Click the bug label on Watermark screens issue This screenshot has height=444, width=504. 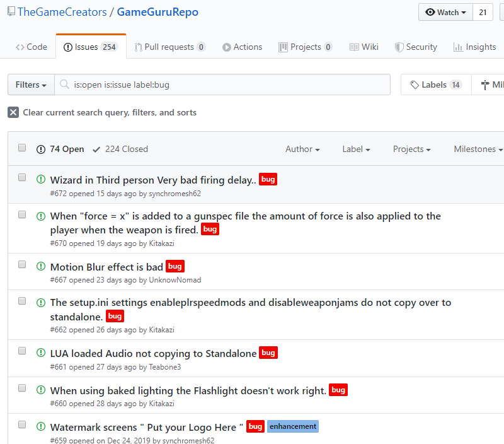pyautogui.click(x=256, y=426)
